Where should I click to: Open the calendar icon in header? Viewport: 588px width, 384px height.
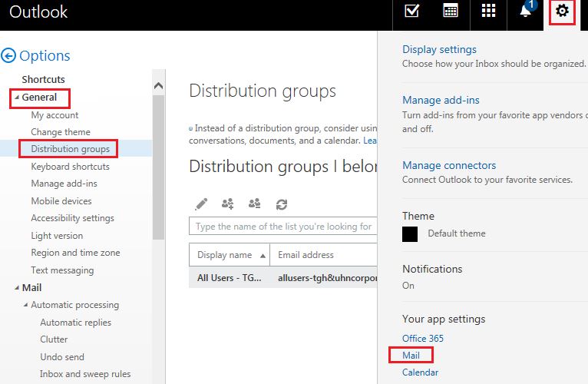point(451,12)
